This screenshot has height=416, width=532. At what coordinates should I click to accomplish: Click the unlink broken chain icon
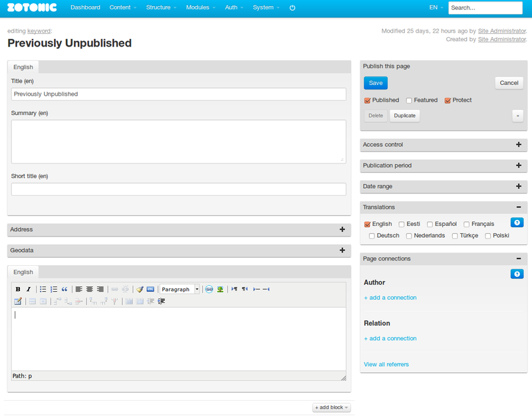126,289
